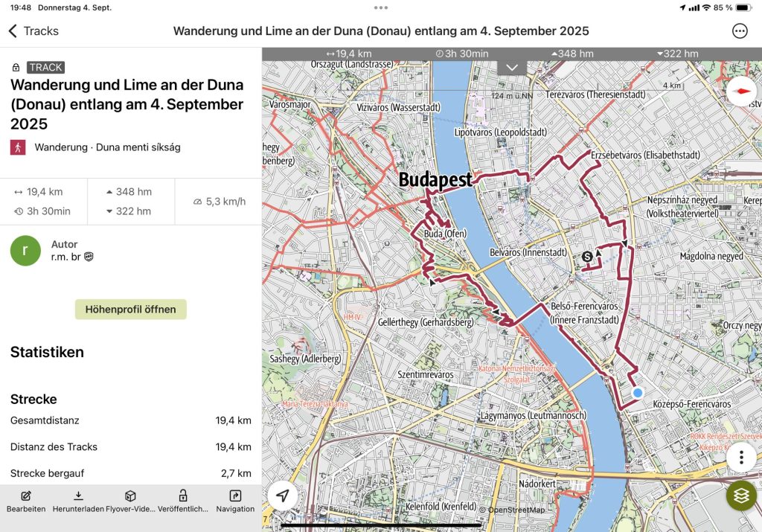
Task: Publish track via Veröffentlichen lock icon
Action: [x=182, y=501]
